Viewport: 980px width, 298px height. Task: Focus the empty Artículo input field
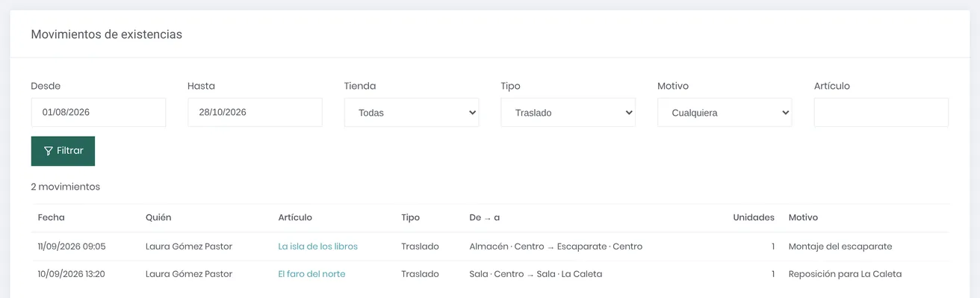tap(881, 112)
